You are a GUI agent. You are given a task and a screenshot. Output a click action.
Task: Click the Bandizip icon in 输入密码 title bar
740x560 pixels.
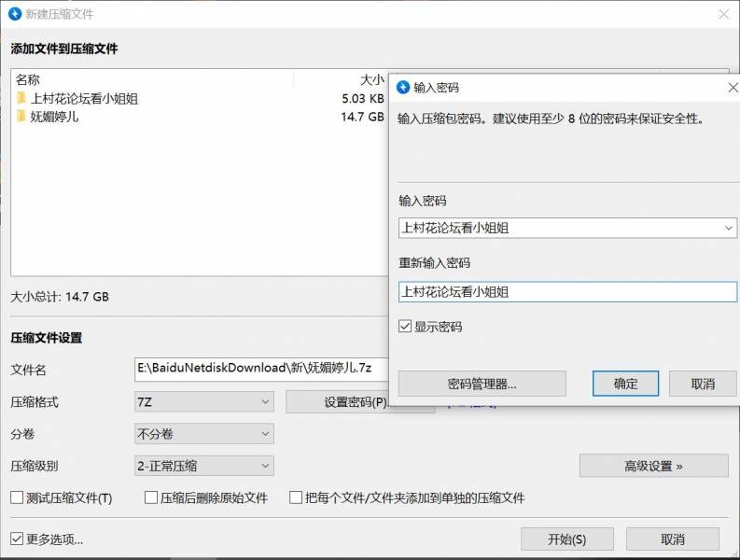tap(403, 87)
